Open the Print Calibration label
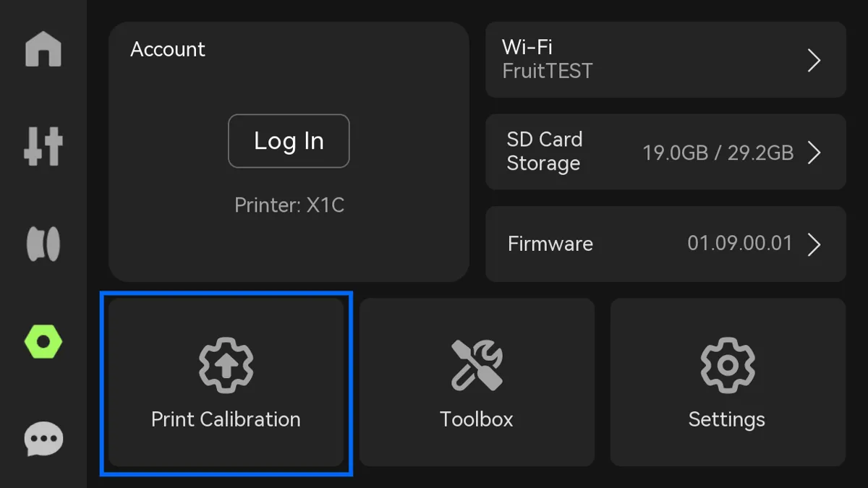 tap(226, 419)
